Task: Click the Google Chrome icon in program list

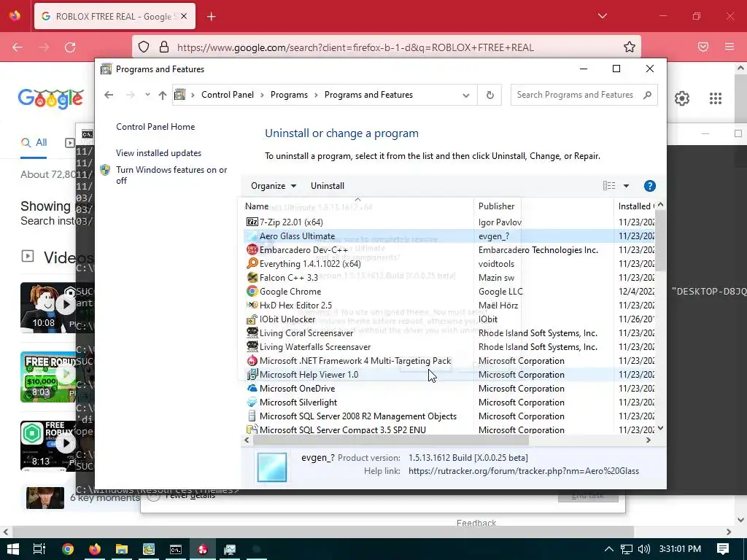Action: coord(252,291)
